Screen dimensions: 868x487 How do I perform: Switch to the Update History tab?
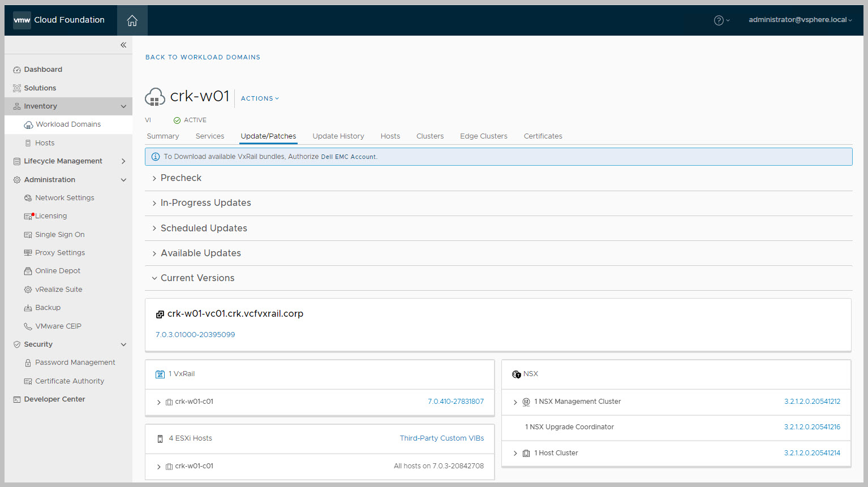coord(338,136)
